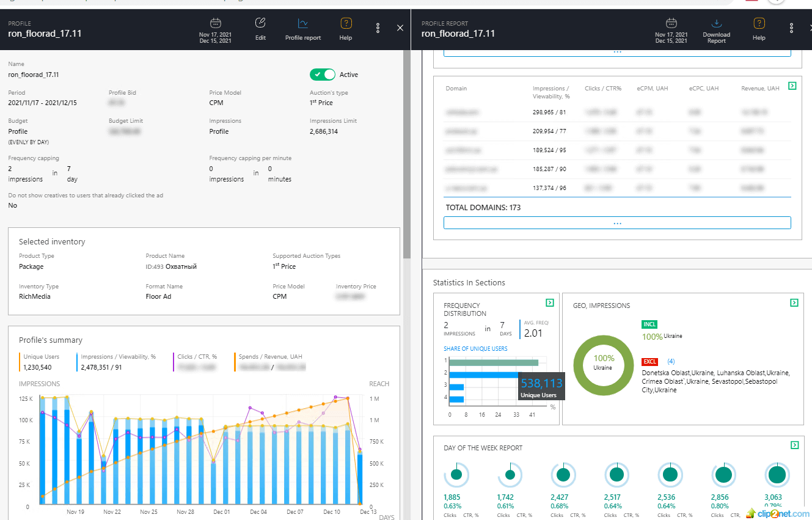812x520 pixels.
Task: Click the Edit pencil icon
Action: coord(260,24)
